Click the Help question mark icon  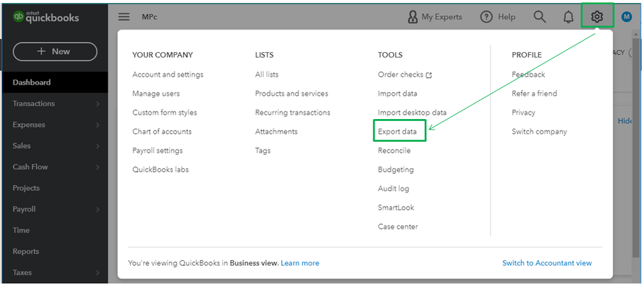[x=486, y=17]
